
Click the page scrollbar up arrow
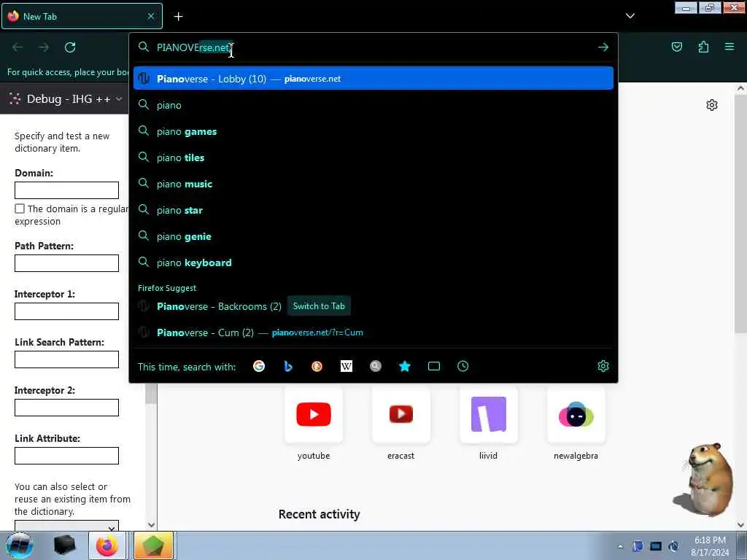pos(740,87)
